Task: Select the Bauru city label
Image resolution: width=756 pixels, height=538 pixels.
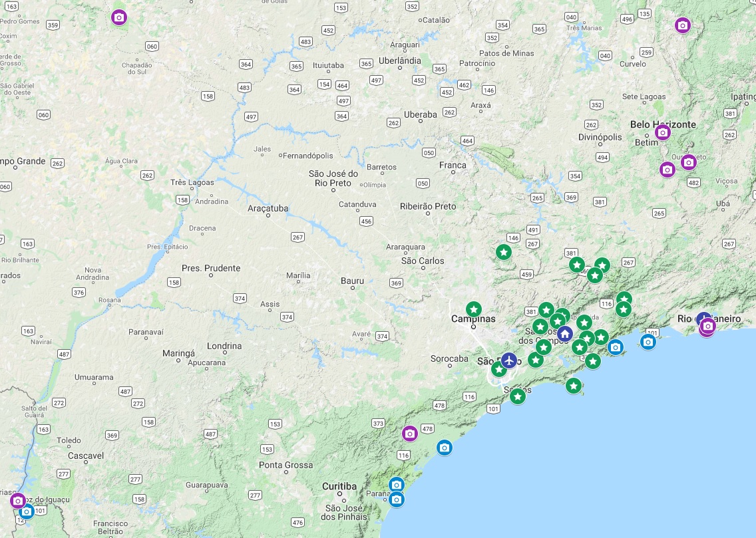Action: click(x=352, y=281)
